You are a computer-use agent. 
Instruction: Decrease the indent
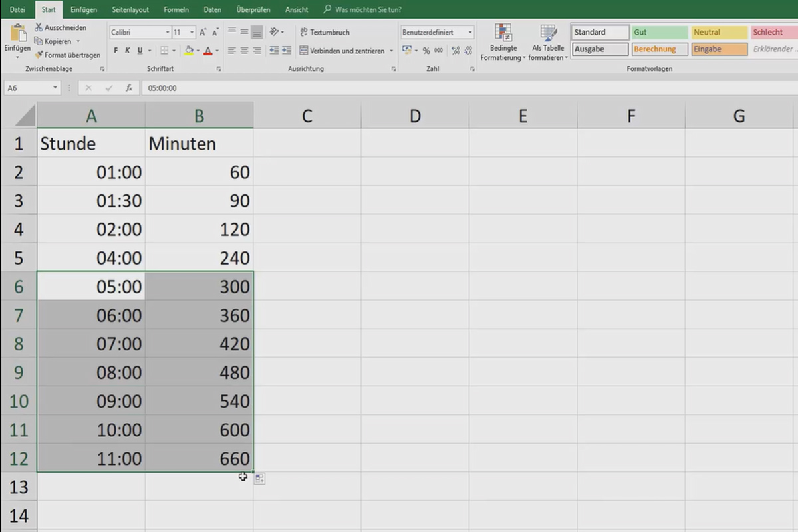coord(275,51)
